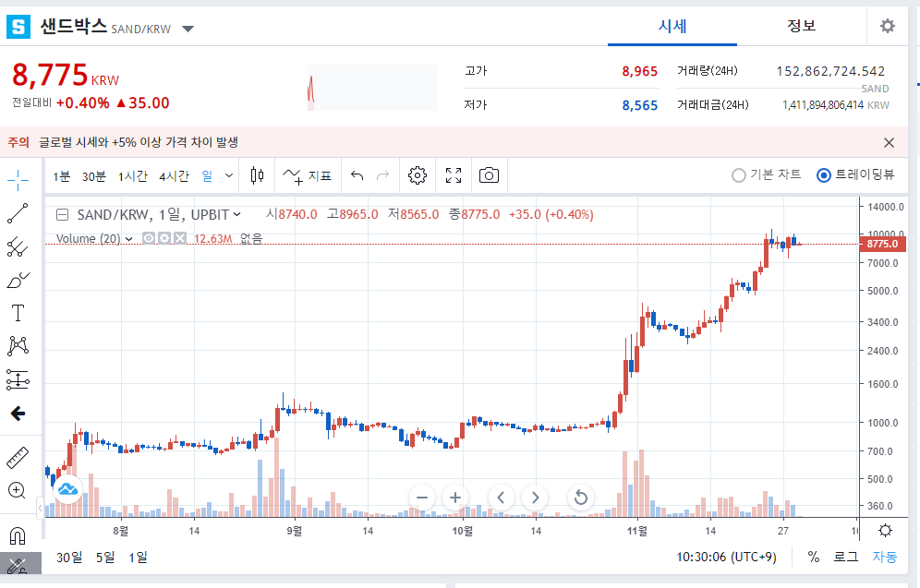Zoom in the chart with plus button
Screen dimensions: 920x588
[454, 498]
